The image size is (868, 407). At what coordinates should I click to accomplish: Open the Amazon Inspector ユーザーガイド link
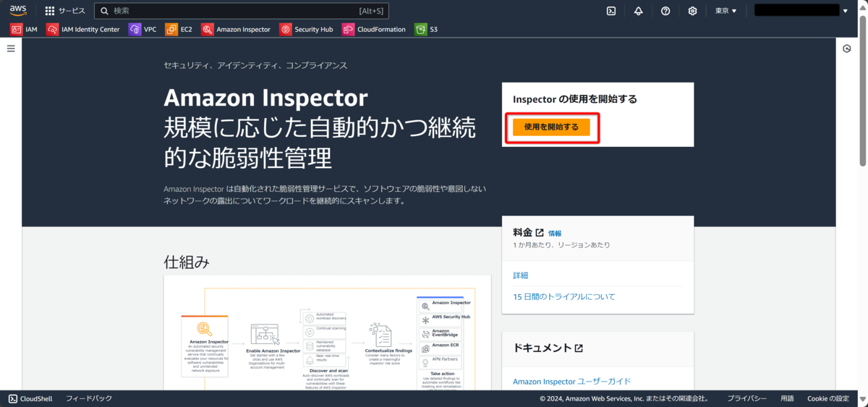[x=572, y=382]
